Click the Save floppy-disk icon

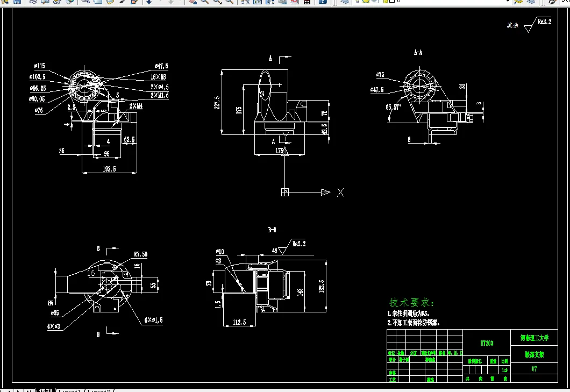tap(17, 2)
